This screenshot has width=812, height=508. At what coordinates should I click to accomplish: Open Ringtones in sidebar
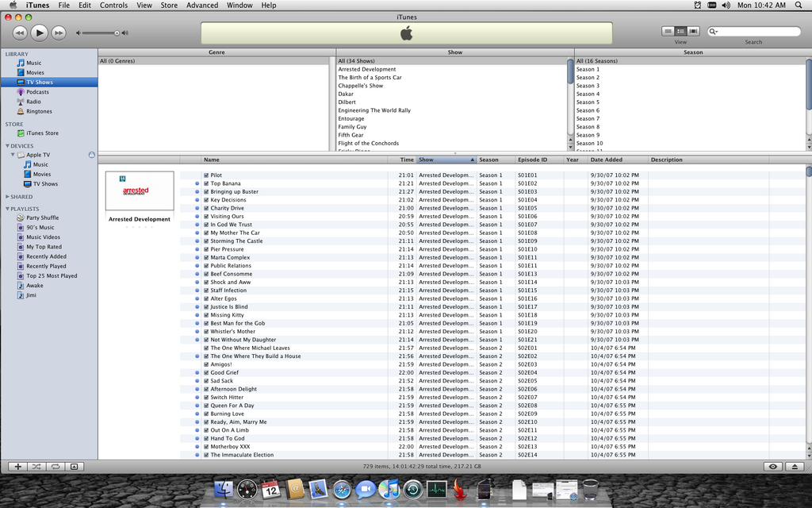click(39, 111)
